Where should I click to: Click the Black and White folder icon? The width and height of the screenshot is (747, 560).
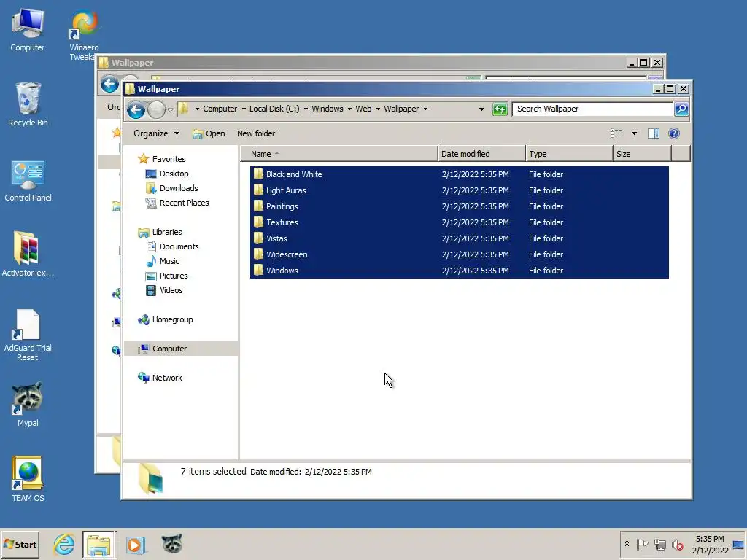coord(258,174)
